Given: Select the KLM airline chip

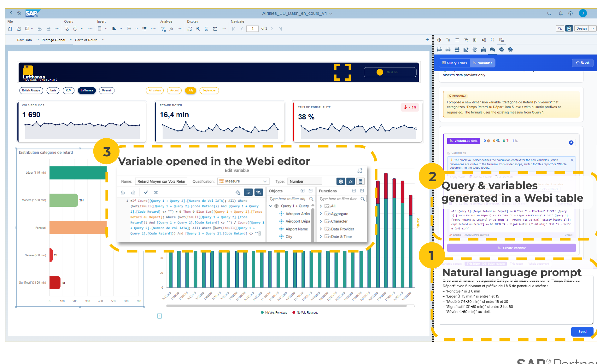Looking at the screenshot, I should [x=68, y=90].
